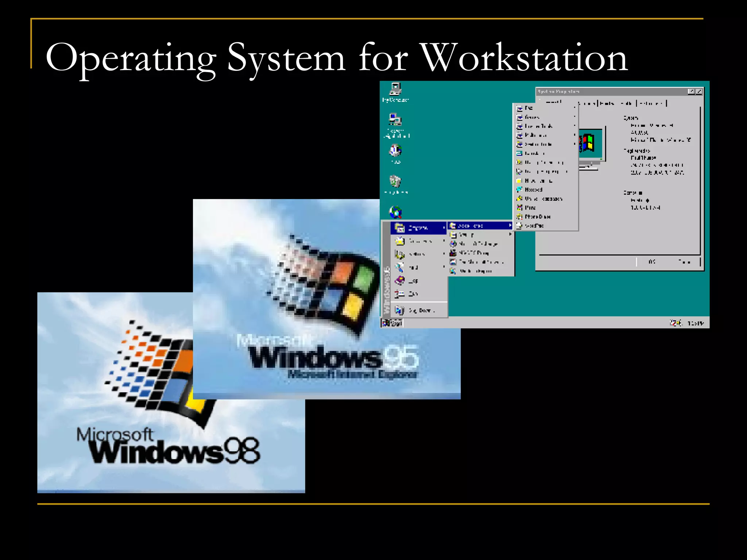Expand the System Tools folder in Accessories
Viewport: 747px width, 560px height.
[546, 144]
